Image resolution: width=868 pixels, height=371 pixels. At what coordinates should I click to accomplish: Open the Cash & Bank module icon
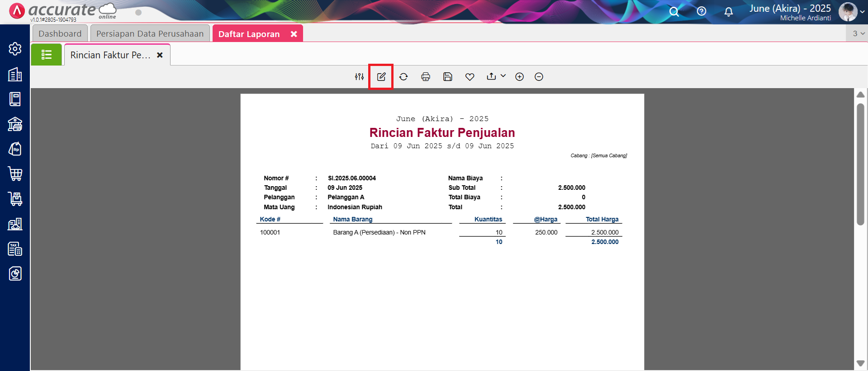point(15,124)
